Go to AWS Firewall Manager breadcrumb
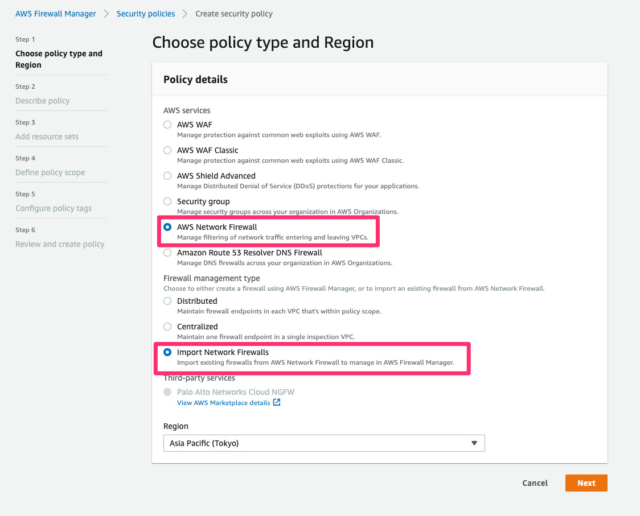The height and width of the screenshot is (516, 640). 56,14
